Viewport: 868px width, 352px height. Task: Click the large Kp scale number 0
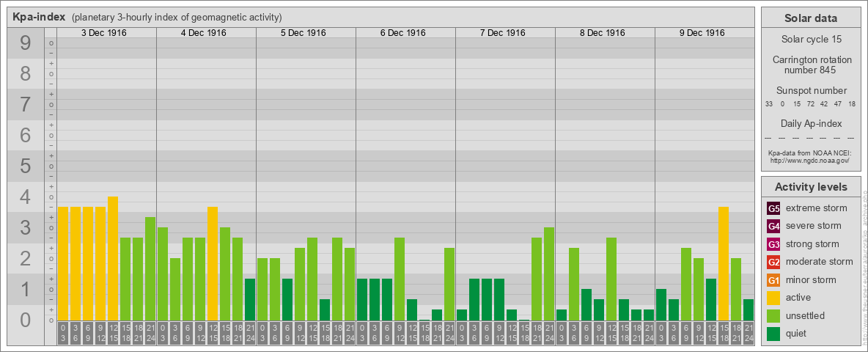point(25,320)
